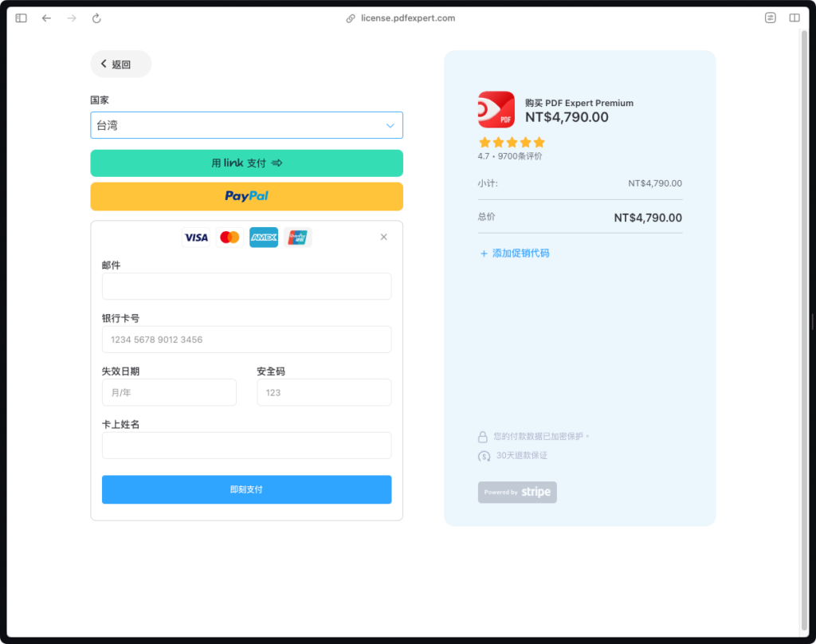816x644 pixels.
Task: Choose the PayPal payment button
Action: pos(247,196)
